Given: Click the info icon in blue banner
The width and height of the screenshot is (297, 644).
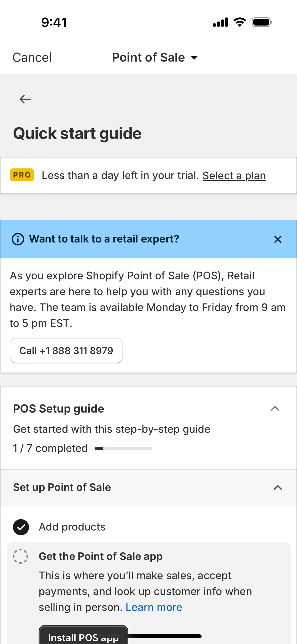Looking at the screenshot, I should coord(18,239).
